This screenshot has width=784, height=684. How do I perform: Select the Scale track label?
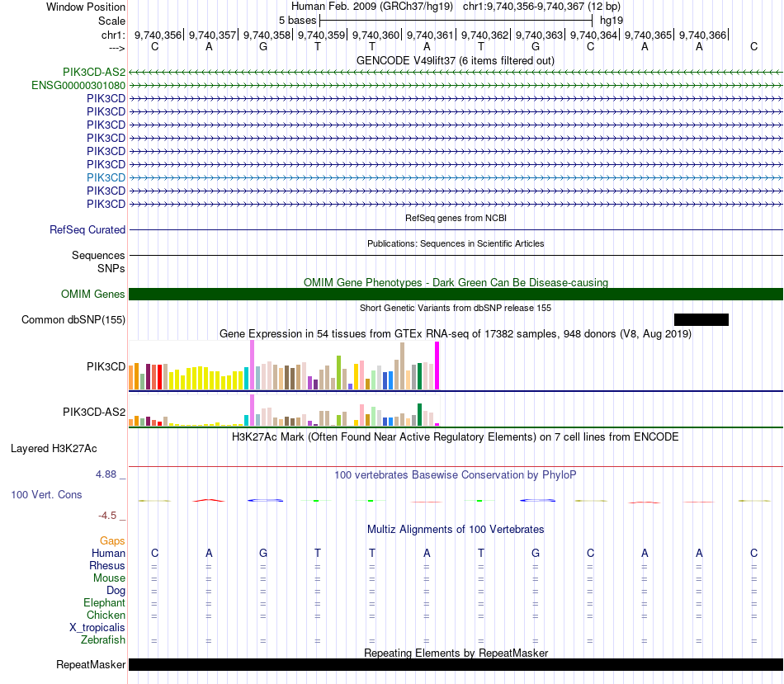[x=111, y=21]
